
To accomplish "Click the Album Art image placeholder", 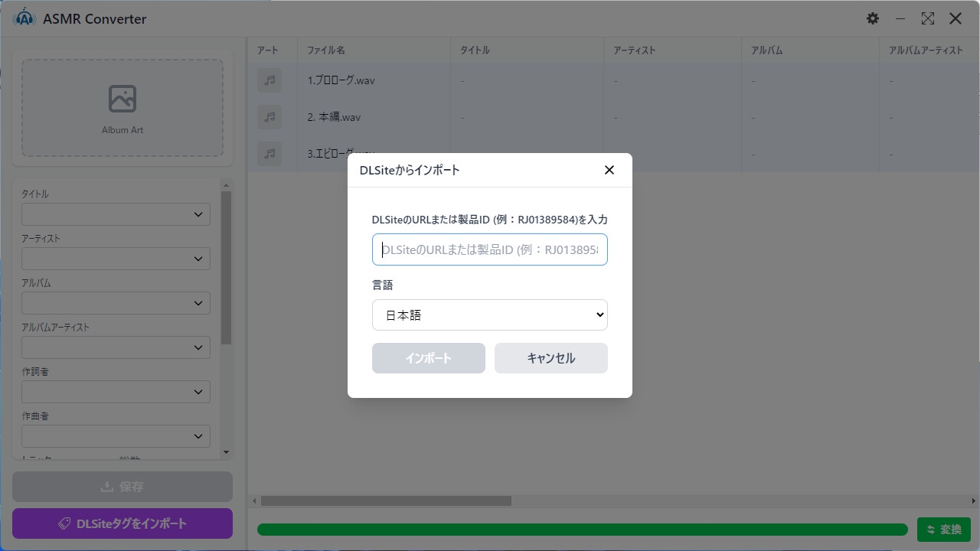I will pos(122,109).
